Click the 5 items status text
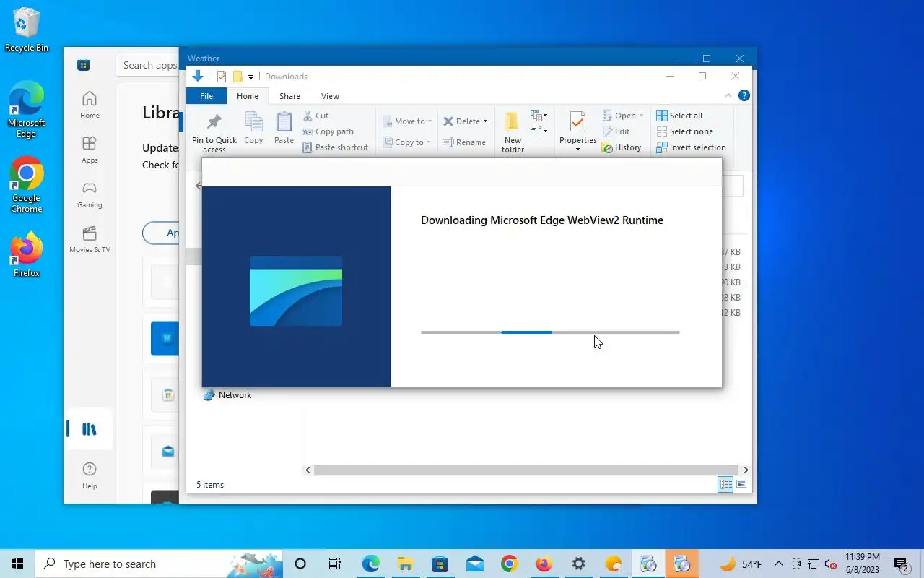924x578 pixels. [x=210, y=485]
